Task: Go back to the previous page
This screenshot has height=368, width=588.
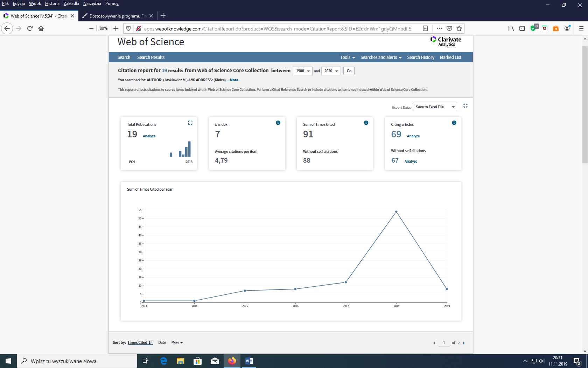Action: [x=7, y=28]
